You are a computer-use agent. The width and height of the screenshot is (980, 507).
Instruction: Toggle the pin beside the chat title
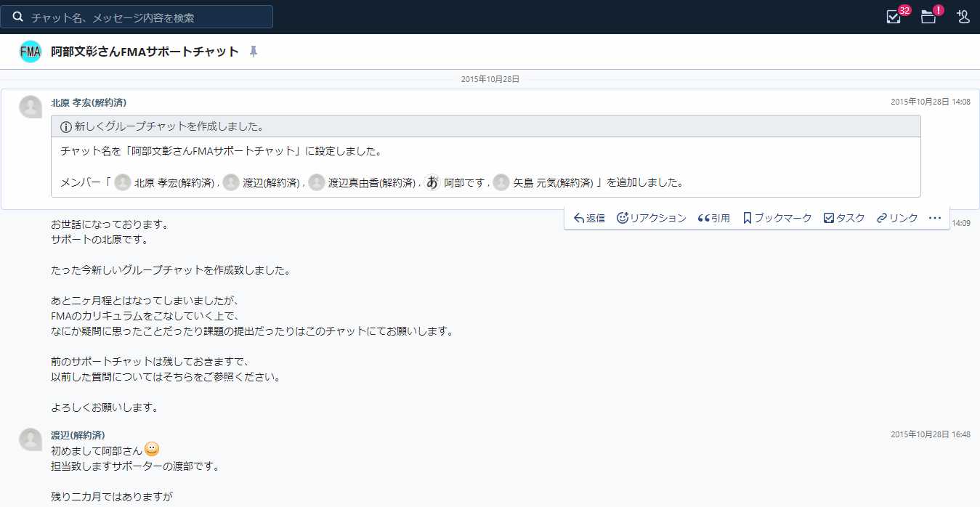coord(254,52)
